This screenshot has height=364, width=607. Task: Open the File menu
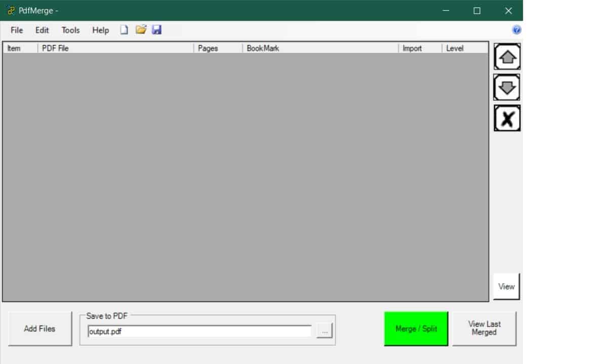17,30
